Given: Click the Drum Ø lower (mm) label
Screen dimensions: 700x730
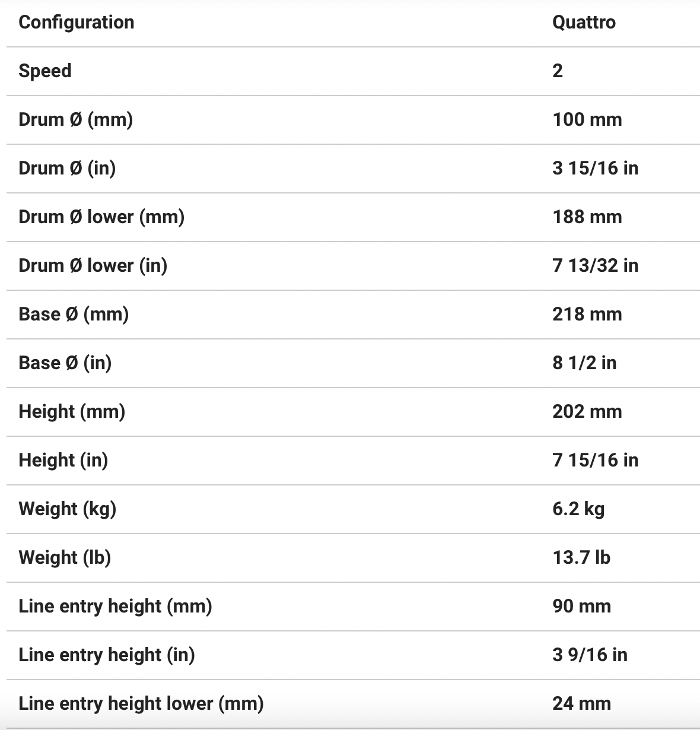Looking at the screenshot, I should (101, 217).
